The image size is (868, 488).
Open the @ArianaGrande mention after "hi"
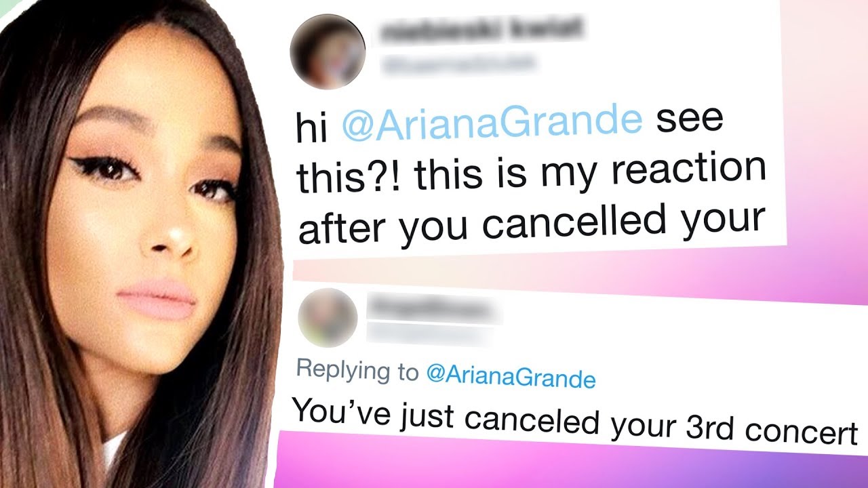click(492, 122)
